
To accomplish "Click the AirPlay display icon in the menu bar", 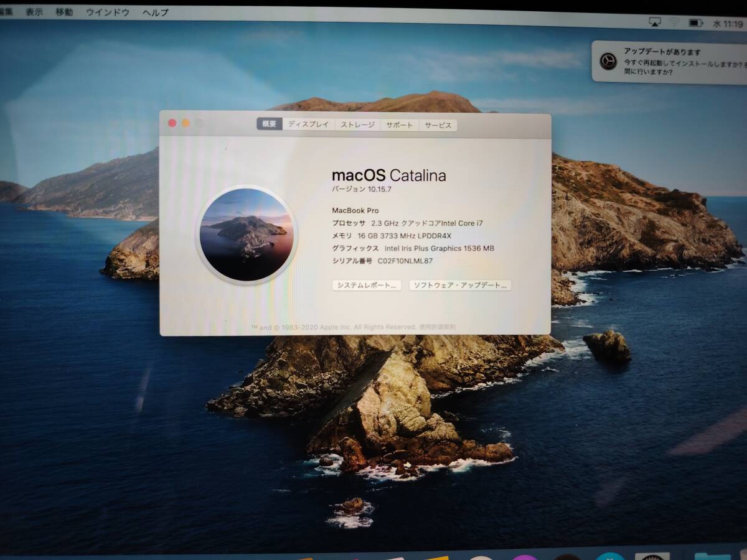I will click(654, 22).
